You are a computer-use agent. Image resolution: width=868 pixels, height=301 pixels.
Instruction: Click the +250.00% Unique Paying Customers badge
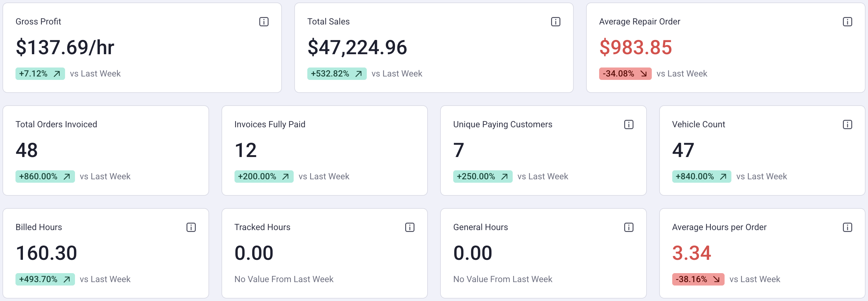(483, 177)
